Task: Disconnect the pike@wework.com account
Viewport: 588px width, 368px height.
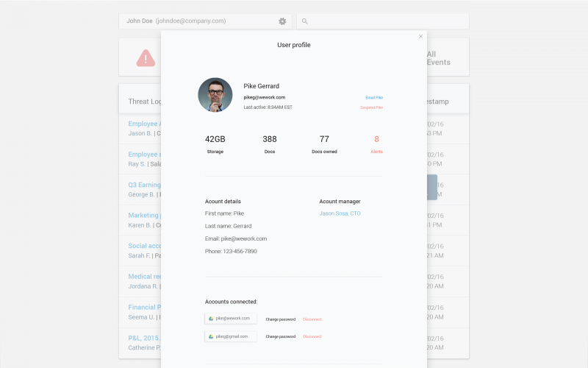Action: pos(312,319)
